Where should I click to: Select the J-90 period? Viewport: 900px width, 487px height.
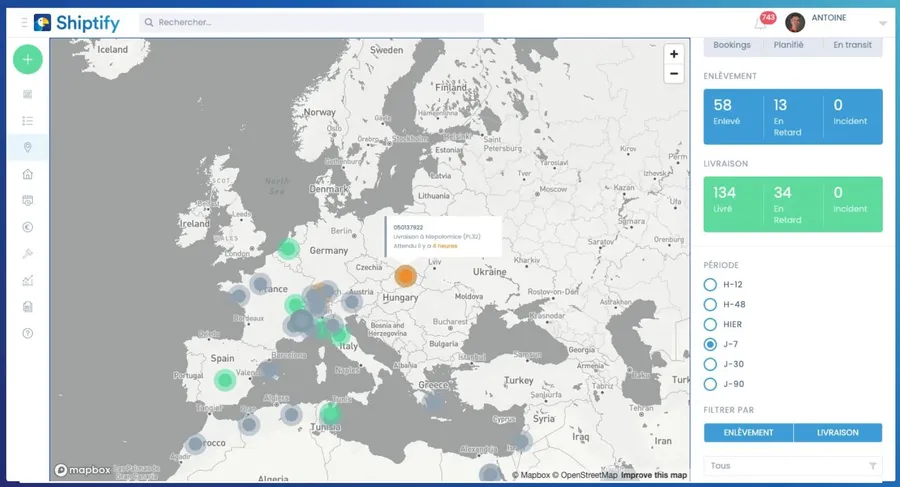coord(710,384)
